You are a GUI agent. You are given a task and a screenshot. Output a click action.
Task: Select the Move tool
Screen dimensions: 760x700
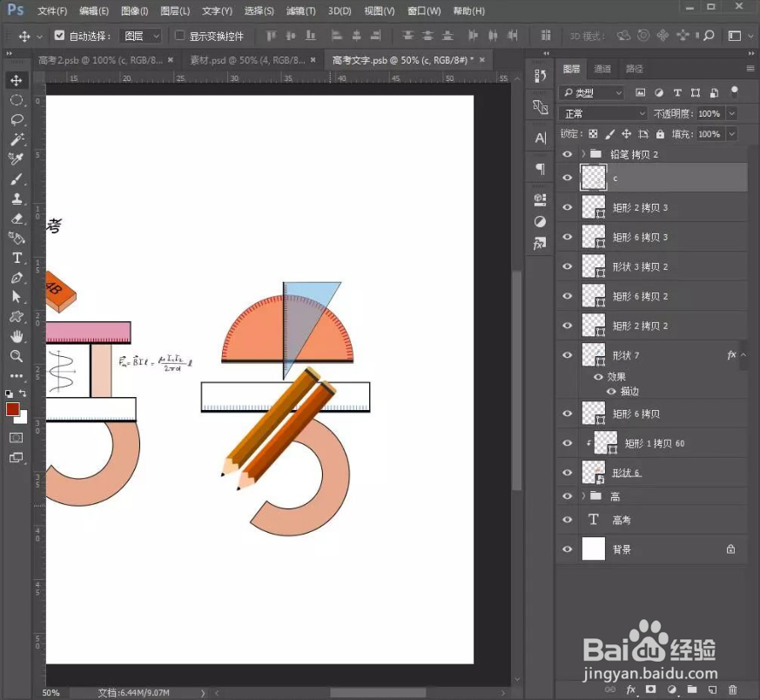(16, 80)
